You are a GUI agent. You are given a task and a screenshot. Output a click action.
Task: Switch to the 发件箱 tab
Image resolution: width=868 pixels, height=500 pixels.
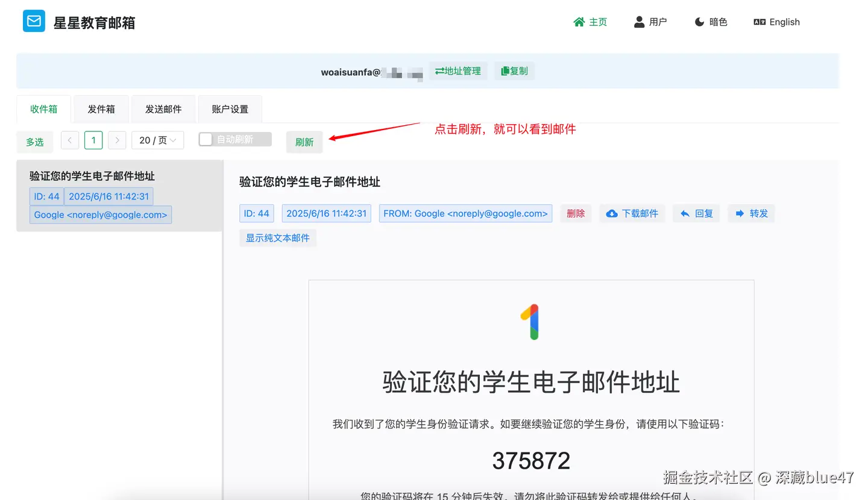[101, 109]
